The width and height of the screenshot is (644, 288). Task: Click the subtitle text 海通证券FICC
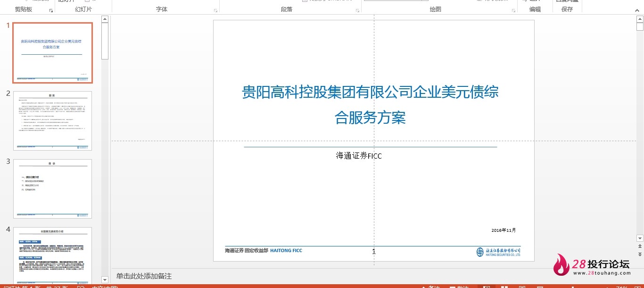[x=359, y=156]
